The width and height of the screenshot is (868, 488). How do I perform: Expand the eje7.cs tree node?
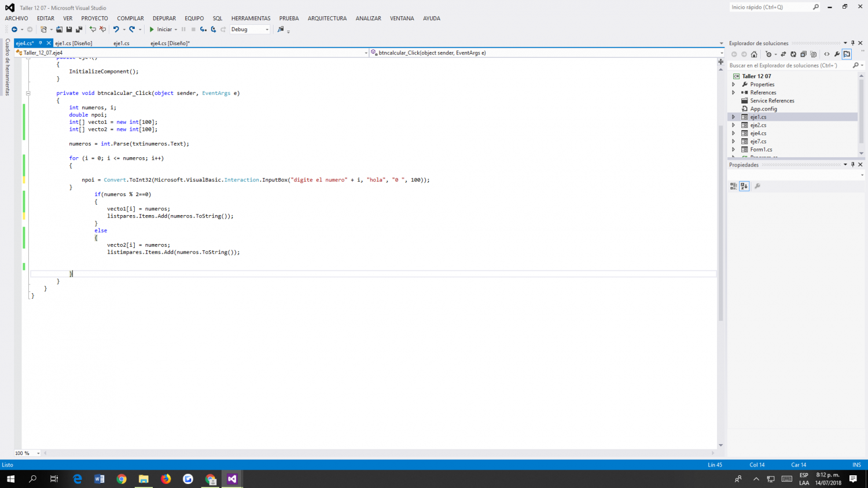[x=734, y=141]
